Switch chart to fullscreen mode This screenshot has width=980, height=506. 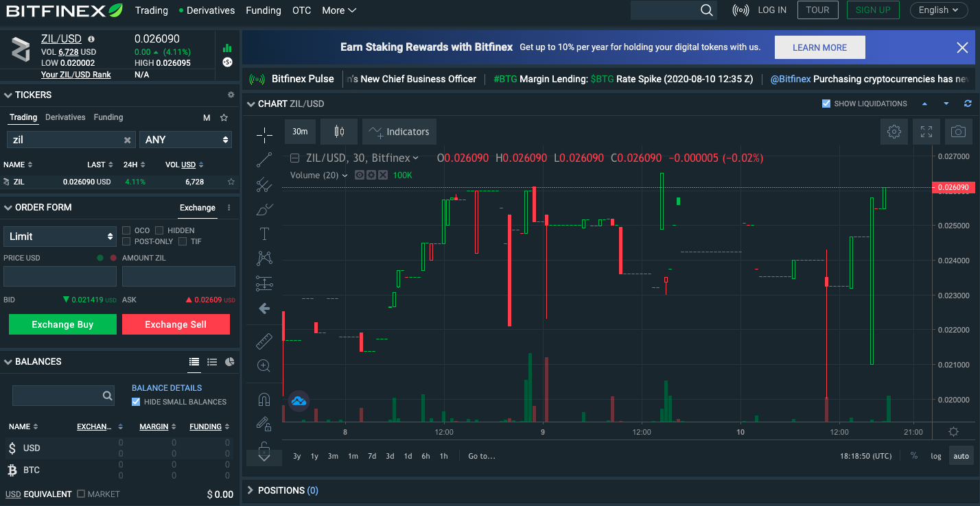pyautogui.click(x=926, y=132)
